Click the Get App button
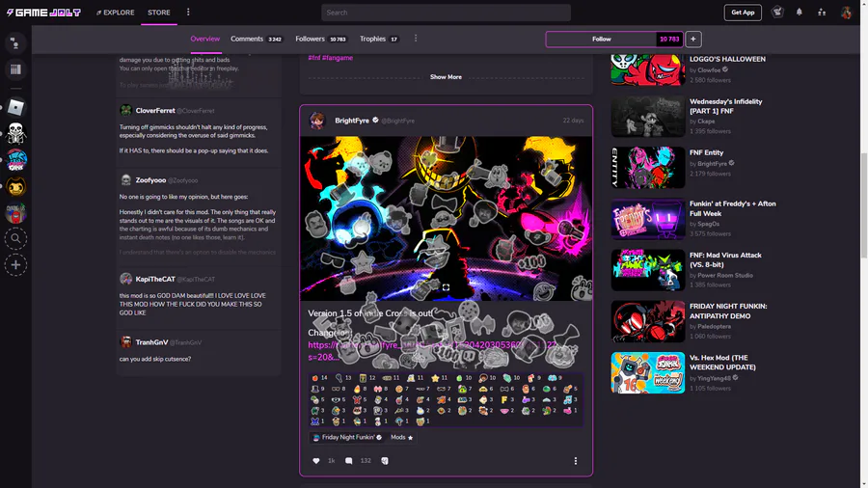Viewport: 868px width, 488px height. pos(743,13)
